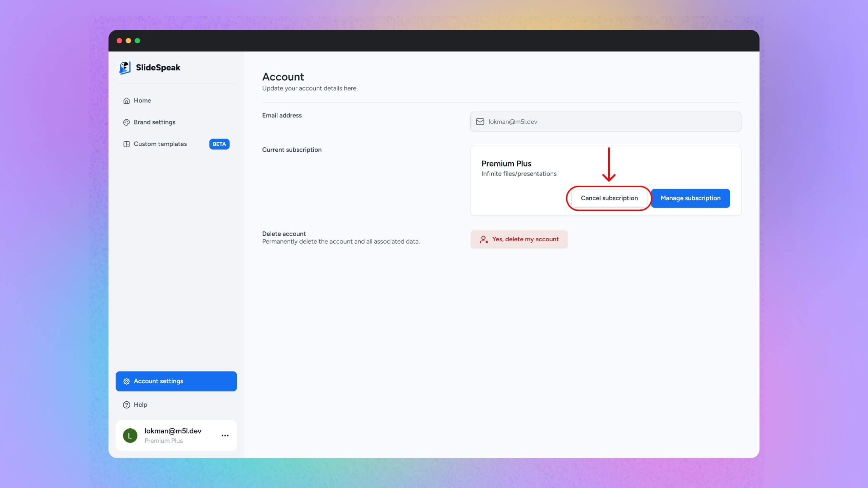Click the envelope icon in email field
The height and width of the screenshot is (488, 868).
click(x=480, y=122)
